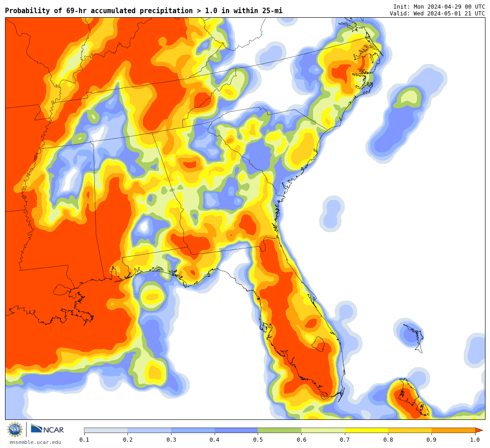This screenshot has width=490, height=448.
Task: Click the 0.1 color bar label
Action: (84, 440)
